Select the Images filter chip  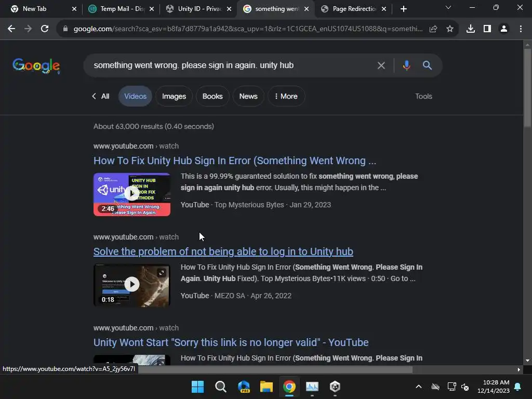coord(174,96)
